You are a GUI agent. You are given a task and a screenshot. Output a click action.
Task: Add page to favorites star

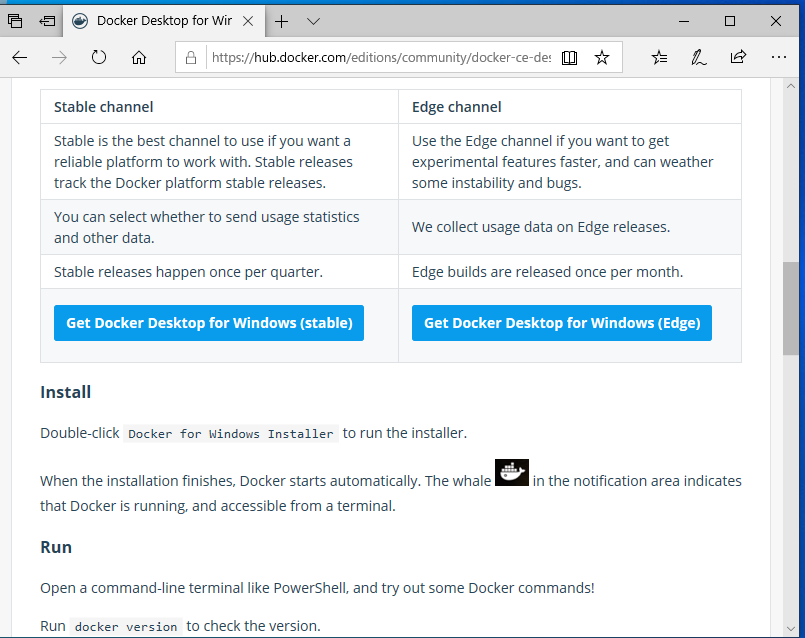click(x=602, y=57)
